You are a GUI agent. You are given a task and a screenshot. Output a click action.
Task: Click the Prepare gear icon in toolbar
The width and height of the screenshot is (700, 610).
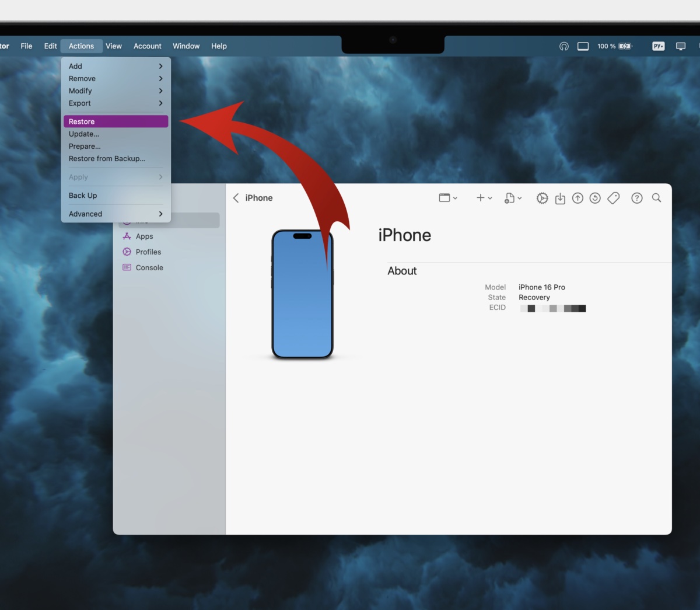(x=542, y=198)
